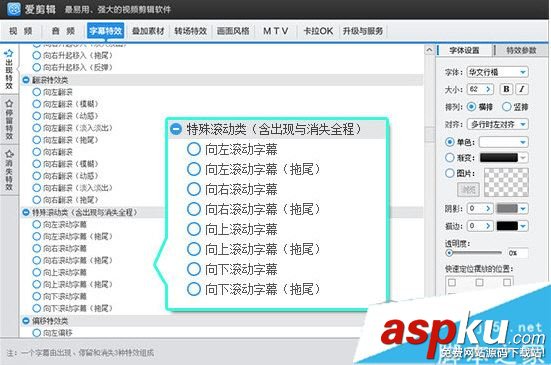Open the 对齐 alignment dropdown

click(497, 124)
